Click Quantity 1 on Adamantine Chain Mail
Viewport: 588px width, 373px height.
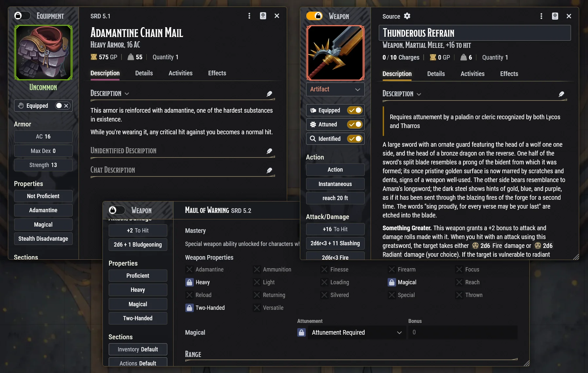[165, 57]
